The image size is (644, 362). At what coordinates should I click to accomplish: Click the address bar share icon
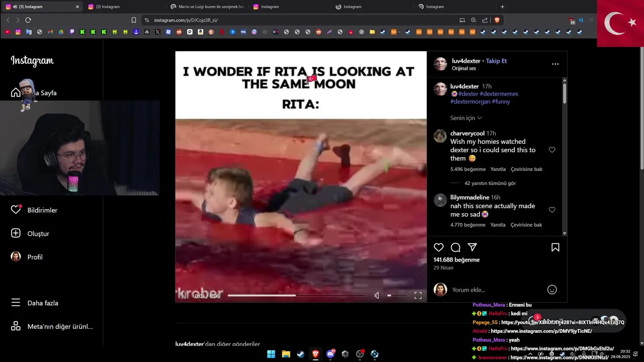coord(485,20)
